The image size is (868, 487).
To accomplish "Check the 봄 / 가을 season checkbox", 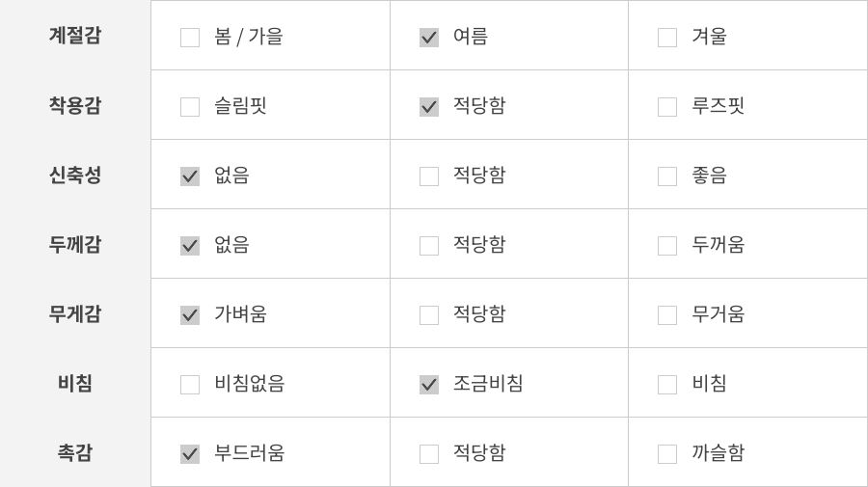I will coord(190,38).
